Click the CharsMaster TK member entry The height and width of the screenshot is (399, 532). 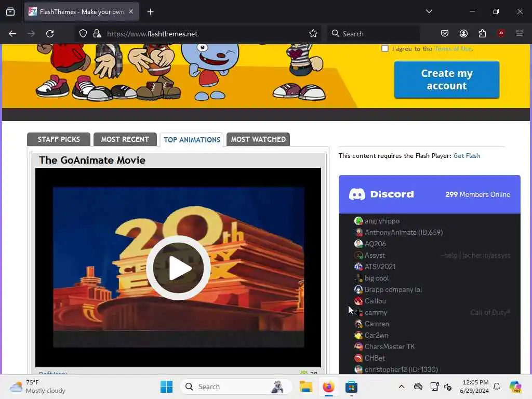[384, 347]
